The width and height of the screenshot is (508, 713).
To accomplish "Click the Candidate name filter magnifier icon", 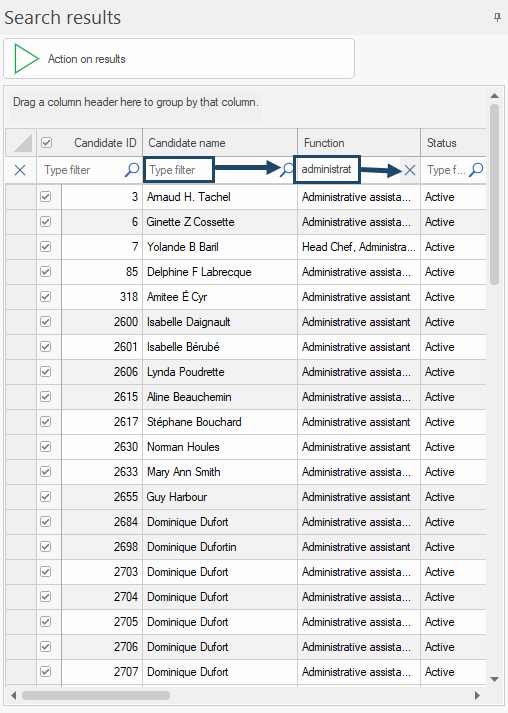I will 287,170.
